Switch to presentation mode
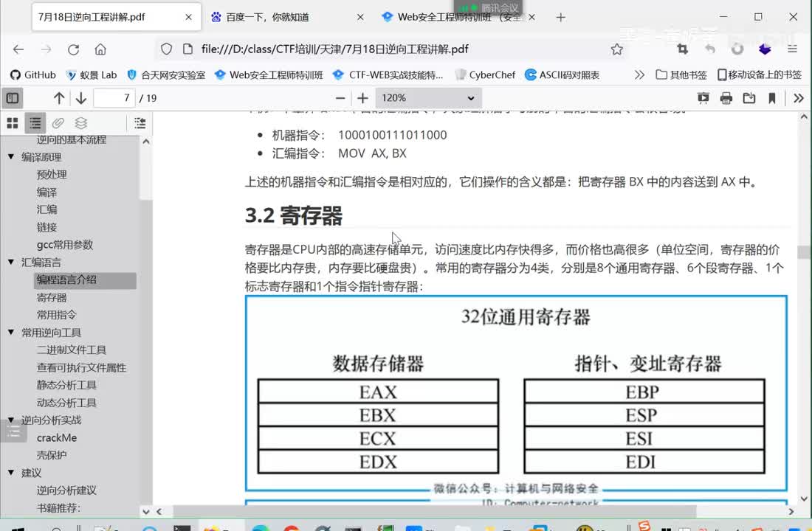The height and width of the screenshot is (531, 812). [x=703, y=98]
